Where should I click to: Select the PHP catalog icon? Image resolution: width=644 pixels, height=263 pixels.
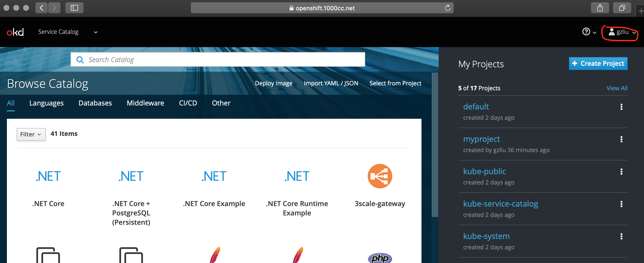coord(380,258)
